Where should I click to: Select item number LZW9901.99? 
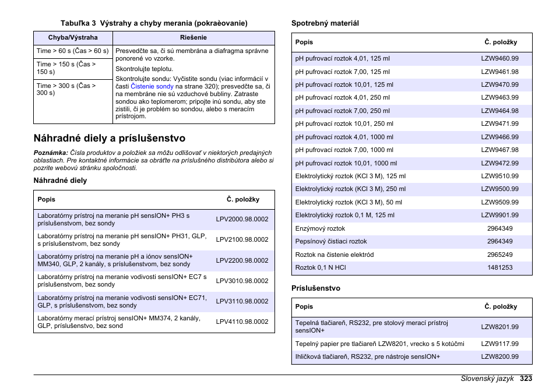coord(500,215)
